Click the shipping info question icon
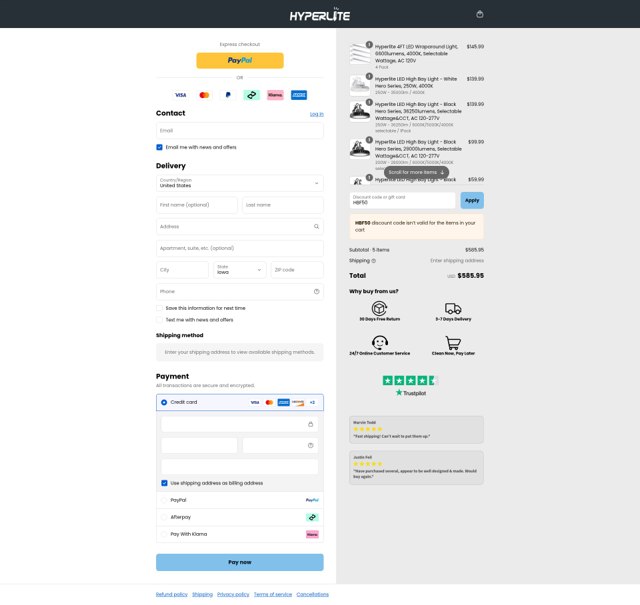Image resolution: width=640 pixels, height=605 pixels. coord(373,261)
